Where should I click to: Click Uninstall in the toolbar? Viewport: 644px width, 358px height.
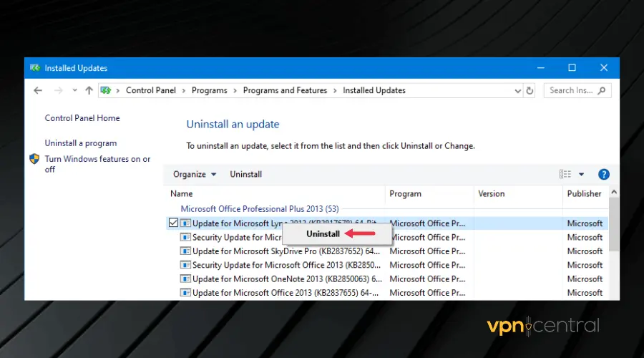point(245,174)
